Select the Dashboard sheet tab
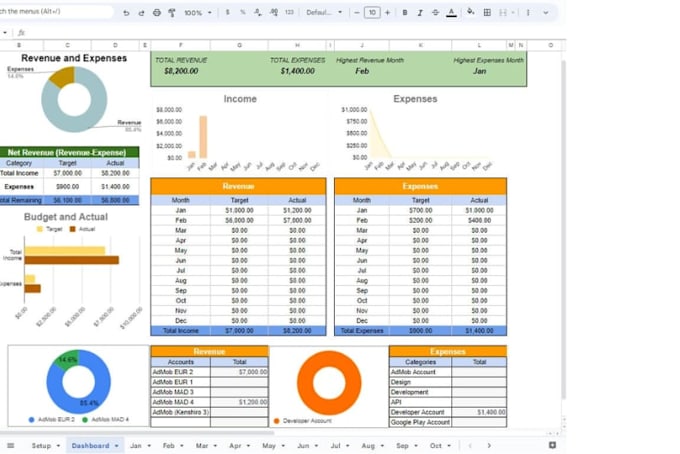The height and width of the screenshot is (454, 680). pos(90,445)
